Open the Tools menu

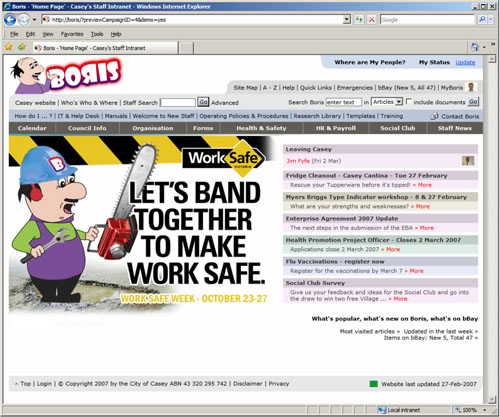pos(97,34)
